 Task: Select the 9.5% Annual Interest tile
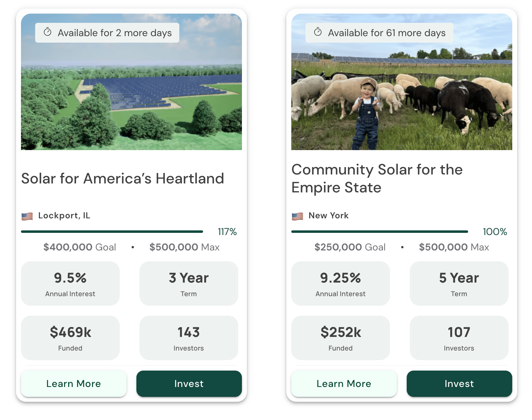(x=70, y=283)
